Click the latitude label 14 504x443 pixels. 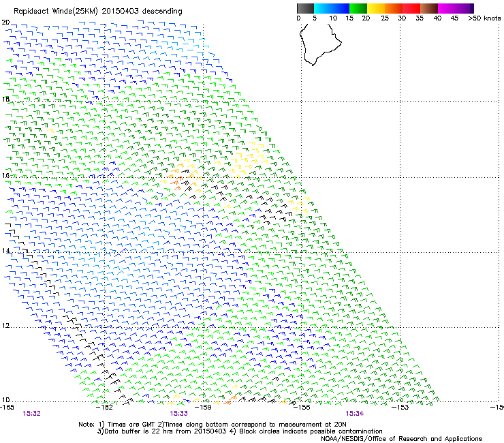tap(5, 250)
